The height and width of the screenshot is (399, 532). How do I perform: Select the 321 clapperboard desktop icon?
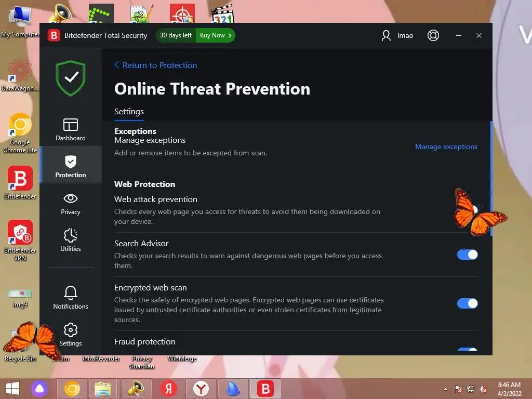coord(222,14)
